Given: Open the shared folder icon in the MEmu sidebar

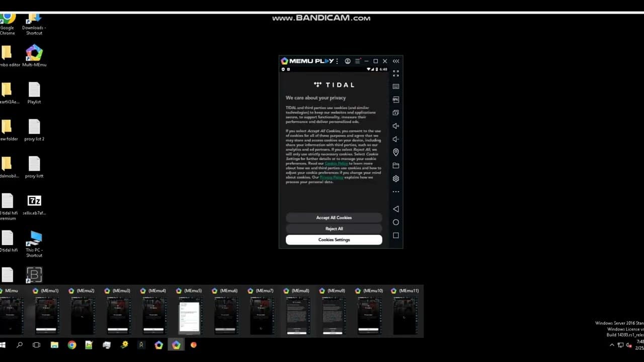Looking at the screenshot, I should [x=396, y=165].
